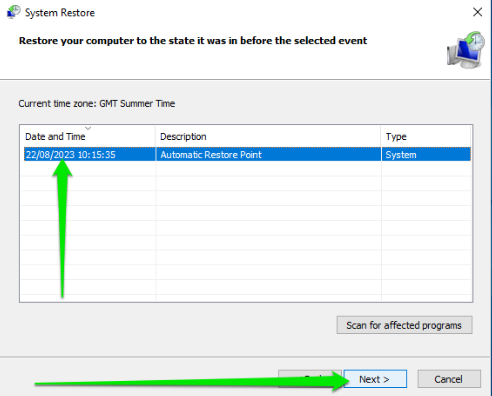Click the Current time zone label
Viewport: 492px width, 396px height.
point(97,104)
